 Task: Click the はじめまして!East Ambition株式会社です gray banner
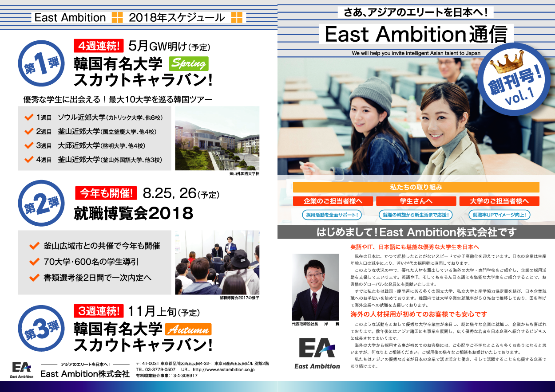pyautogui.click(x=416, y=232)
